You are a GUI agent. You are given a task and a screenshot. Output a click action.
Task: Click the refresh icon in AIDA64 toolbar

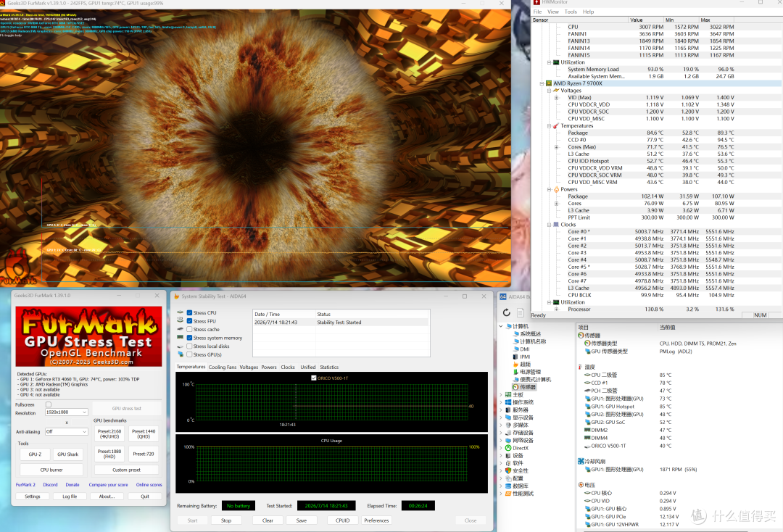[x=506, y=312]
